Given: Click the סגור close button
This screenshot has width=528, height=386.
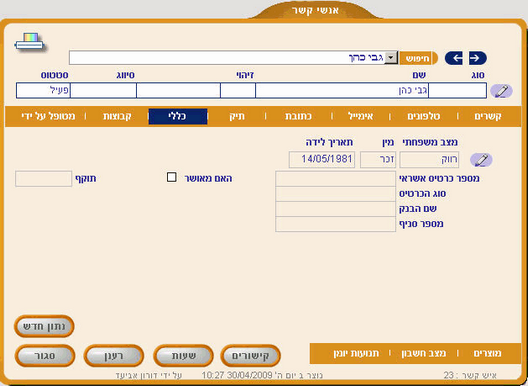Looking at the screenshot, I should [x=44, y=356].
